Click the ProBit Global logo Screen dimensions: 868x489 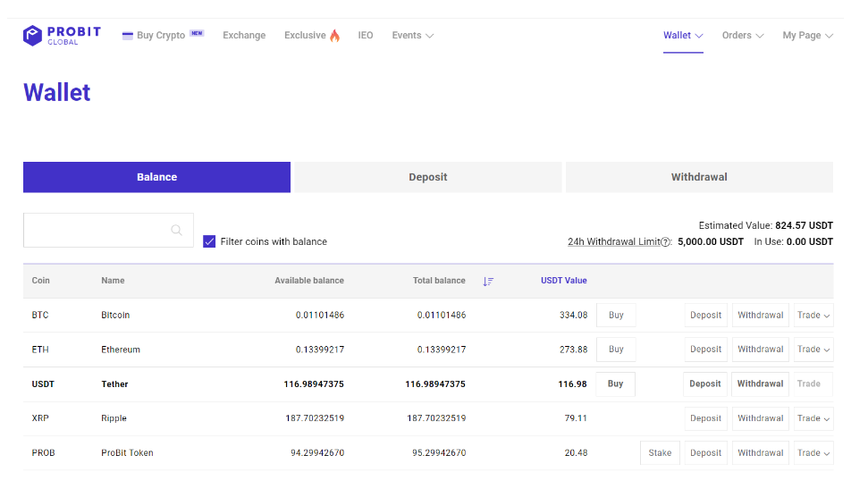point(62,36)
